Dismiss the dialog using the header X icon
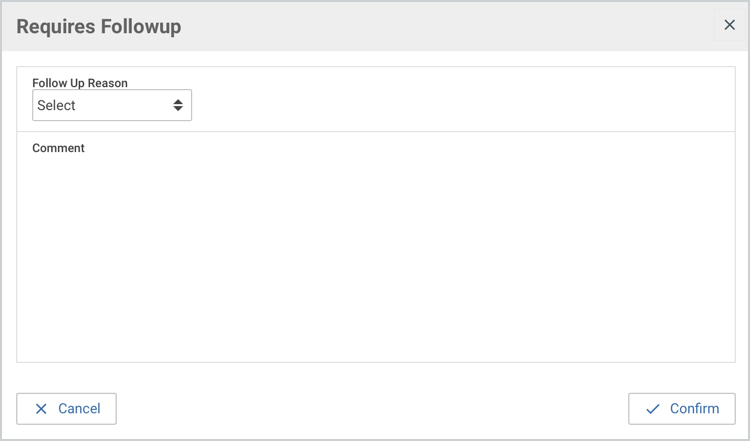Viewport: 750px width, 441px height. tap(729, 25)
